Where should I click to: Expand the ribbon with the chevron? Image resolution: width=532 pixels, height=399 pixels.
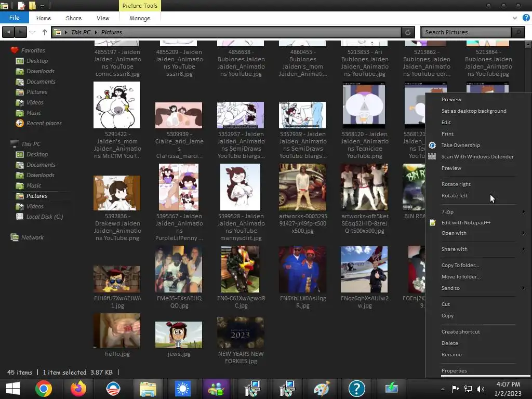tap(515, 18)
